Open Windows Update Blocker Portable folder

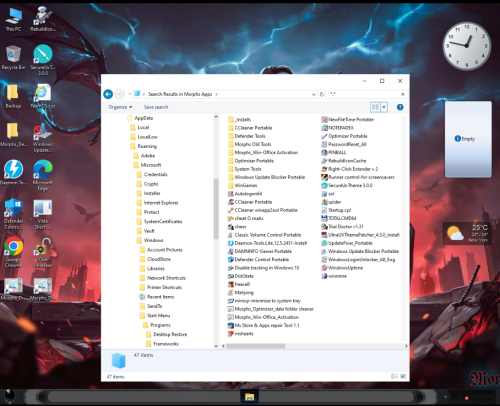266,177
